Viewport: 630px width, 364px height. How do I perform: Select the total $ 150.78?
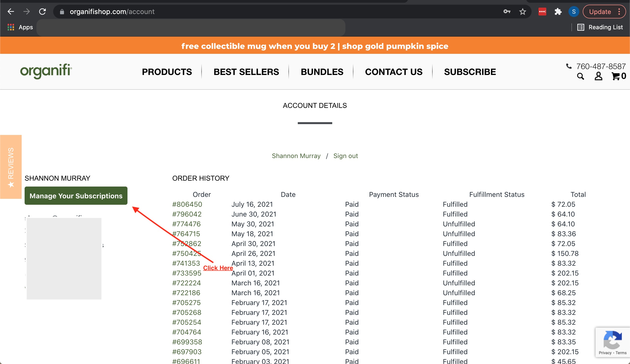(x=565, y=253)
